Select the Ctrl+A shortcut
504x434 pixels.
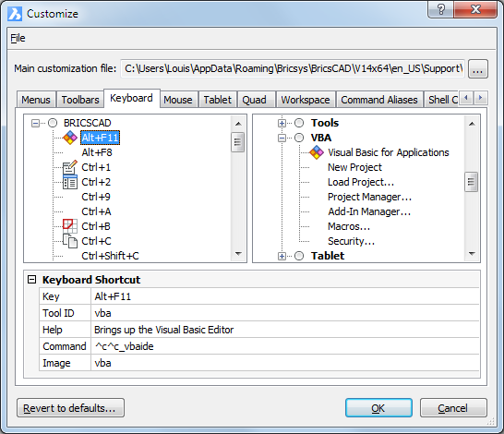click(x=96, y=211)
